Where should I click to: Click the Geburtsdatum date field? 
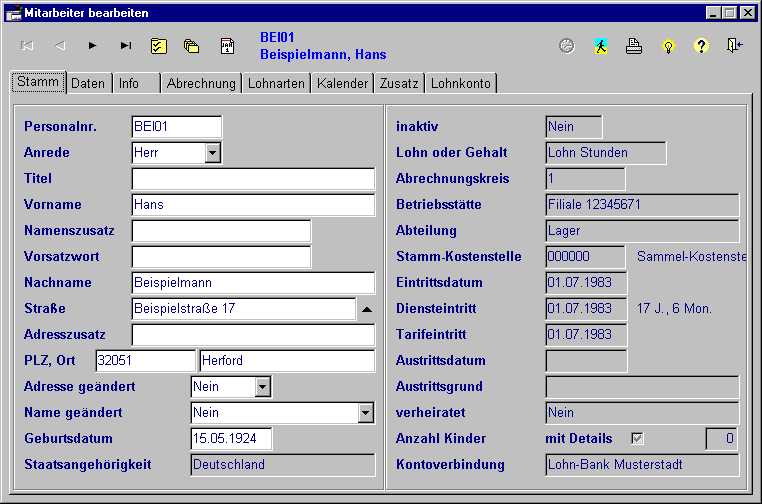click(x=230, y=439)
